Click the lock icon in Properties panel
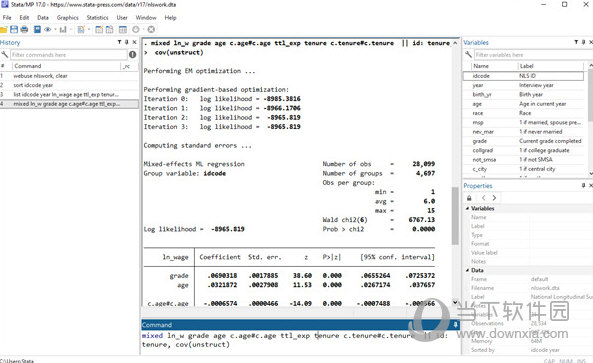The image size is (593, 363). coord(469,198)
